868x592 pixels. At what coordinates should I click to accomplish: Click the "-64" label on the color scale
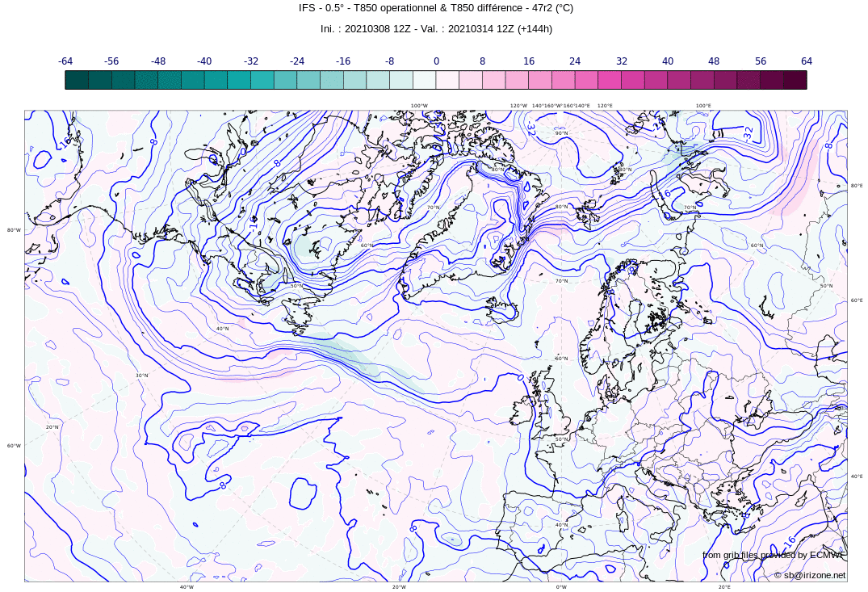tap(65, 61)
